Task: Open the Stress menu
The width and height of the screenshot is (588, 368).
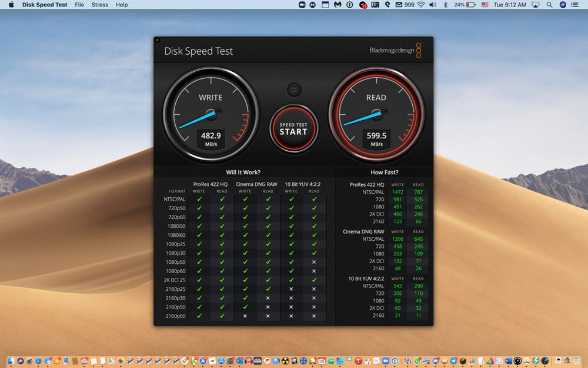Action: (99, 5)
